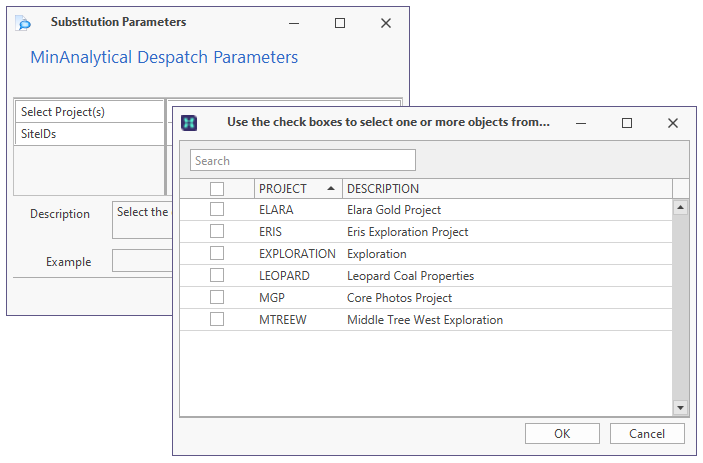Close the object selection dialog

(673, 123)
